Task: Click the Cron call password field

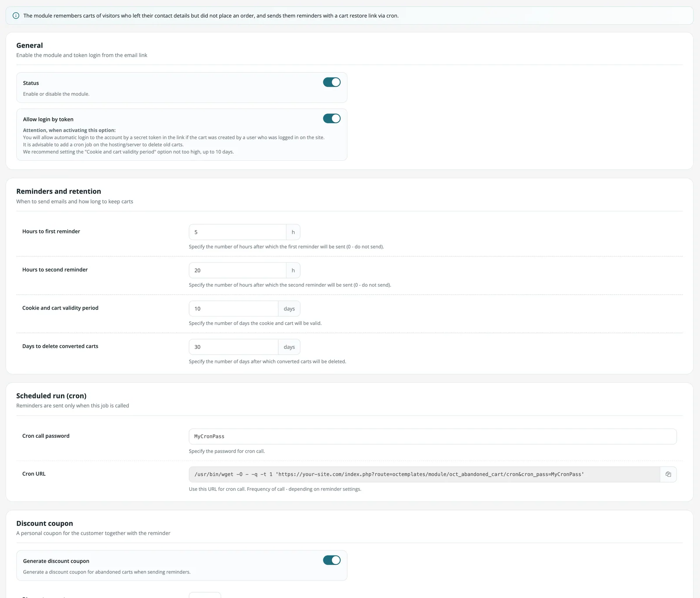Action: coord(433,436)
